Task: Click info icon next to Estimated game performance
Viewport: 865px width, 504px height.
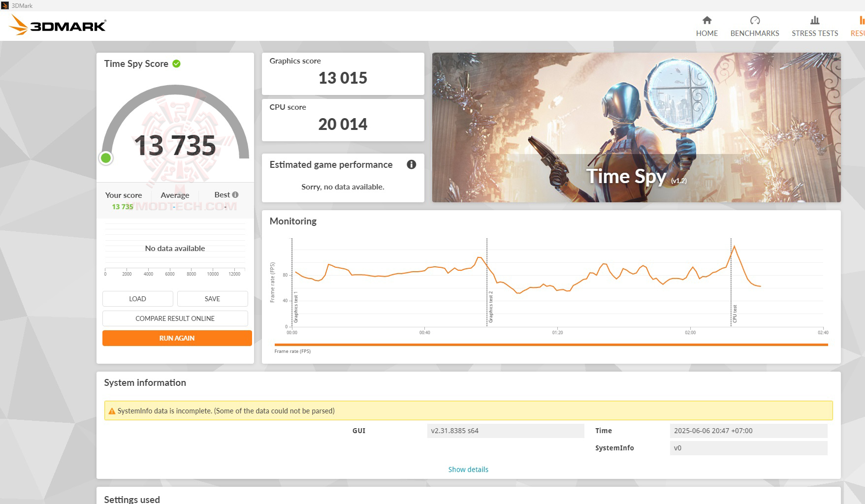Action: point(412,165)
